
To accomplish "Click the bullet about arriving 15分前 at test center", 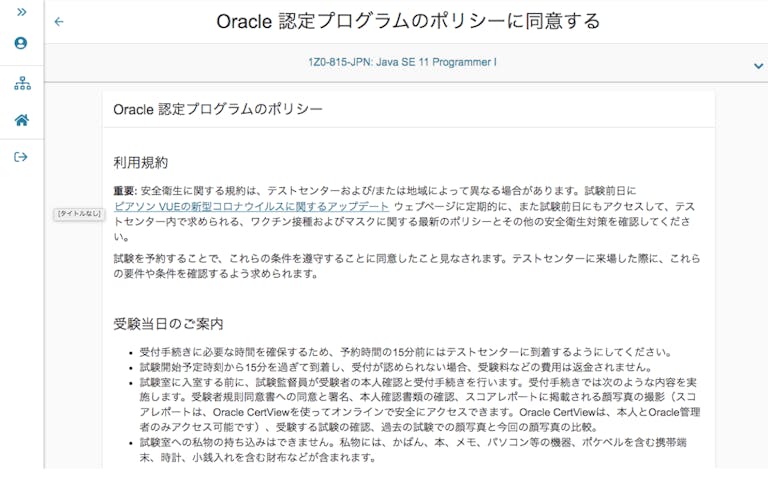I will coord(406,352).
